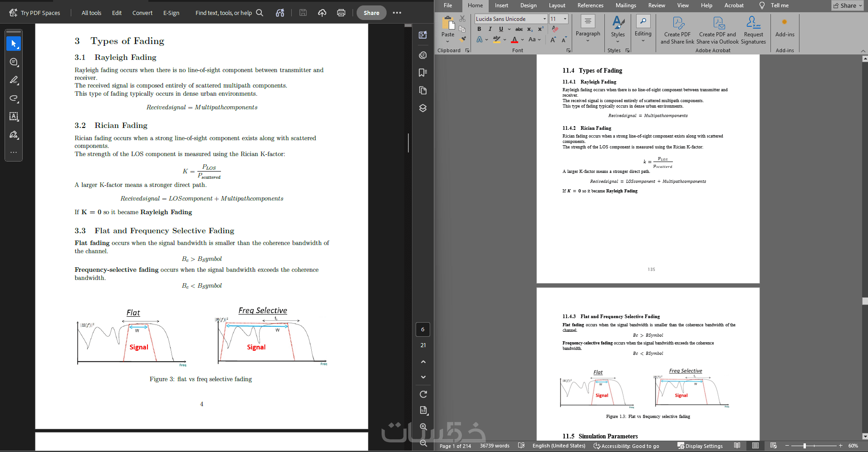Open the Convert menu in Acrobat
868x452 pixels.
coord(142,13)
